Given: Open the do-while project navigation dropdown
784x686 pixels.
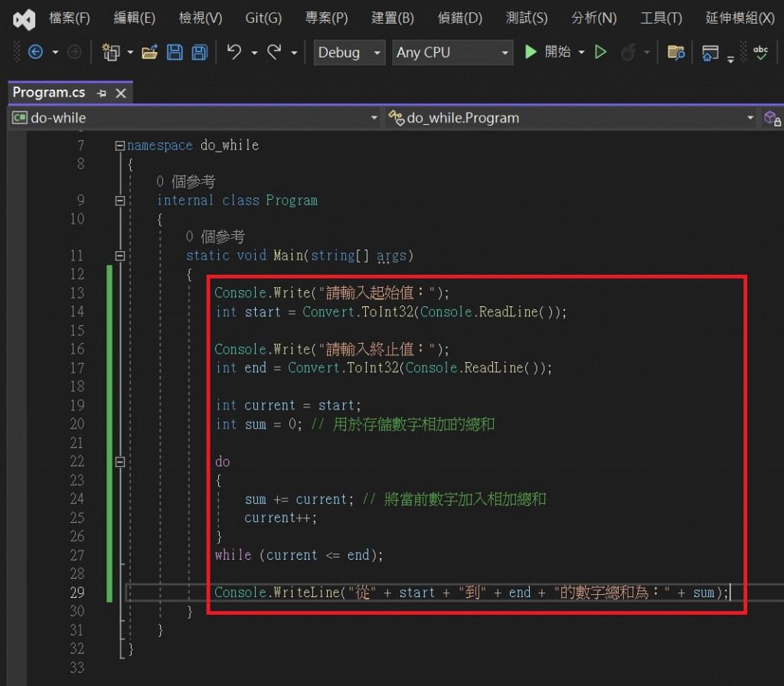Looking at the screenshot, I should [x=195, y=118].
